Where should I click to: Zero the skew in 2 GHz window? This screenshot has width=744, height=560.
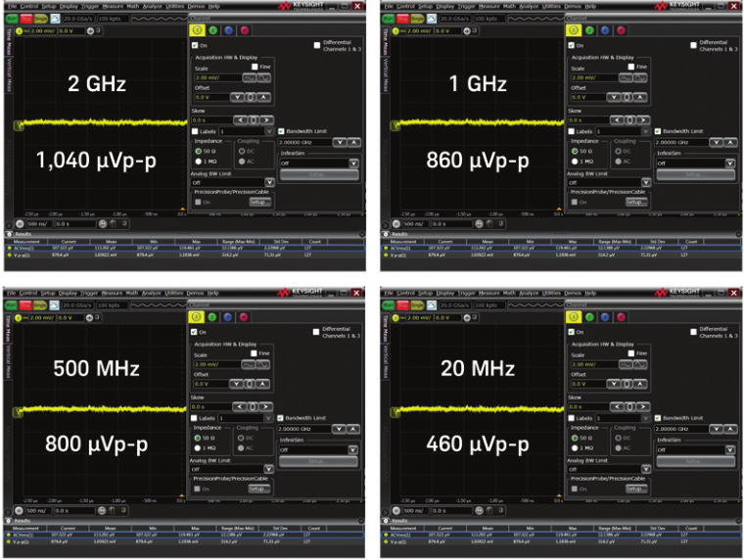click(254, 120)
